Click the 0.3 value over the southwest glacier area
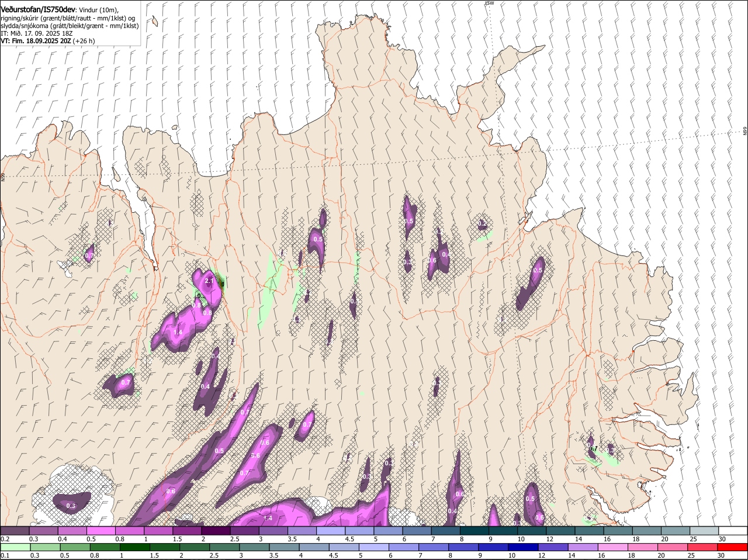 coord(71,506)
